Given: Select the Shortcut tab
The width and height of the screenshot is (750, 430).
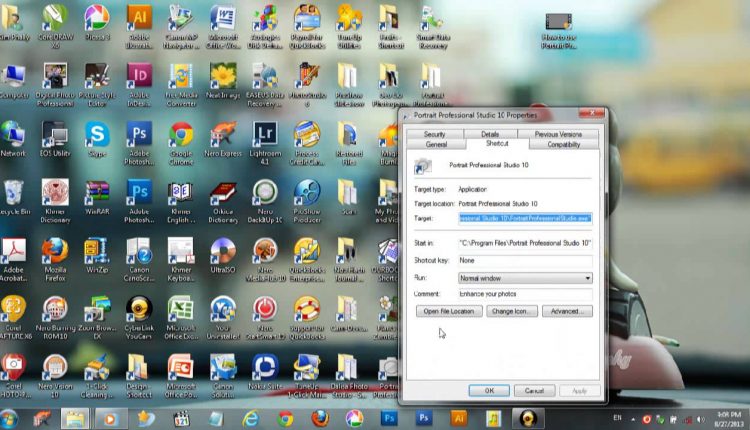Looking at the screenshot, I should (x=497, y=143).
